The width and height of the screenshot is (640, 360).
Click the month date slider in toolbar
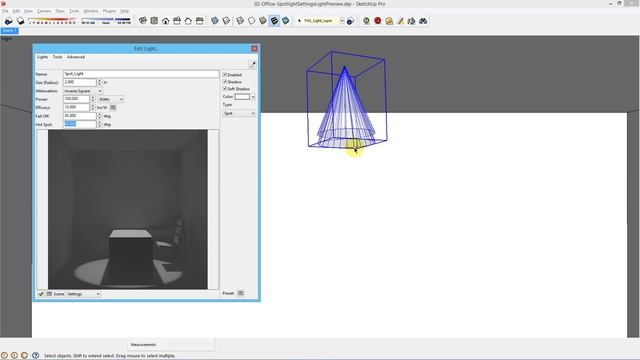[x=52, y=20]
